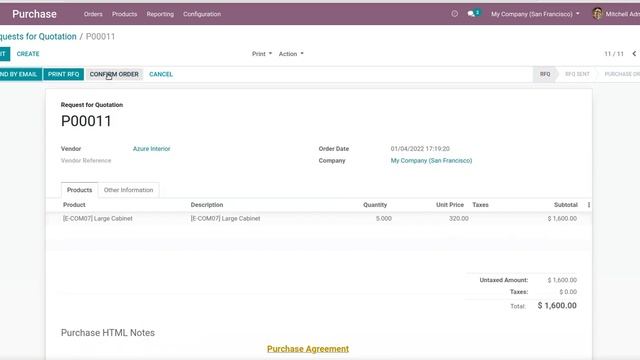
Task: Sort by Product column header
Action: pos(74,205)
